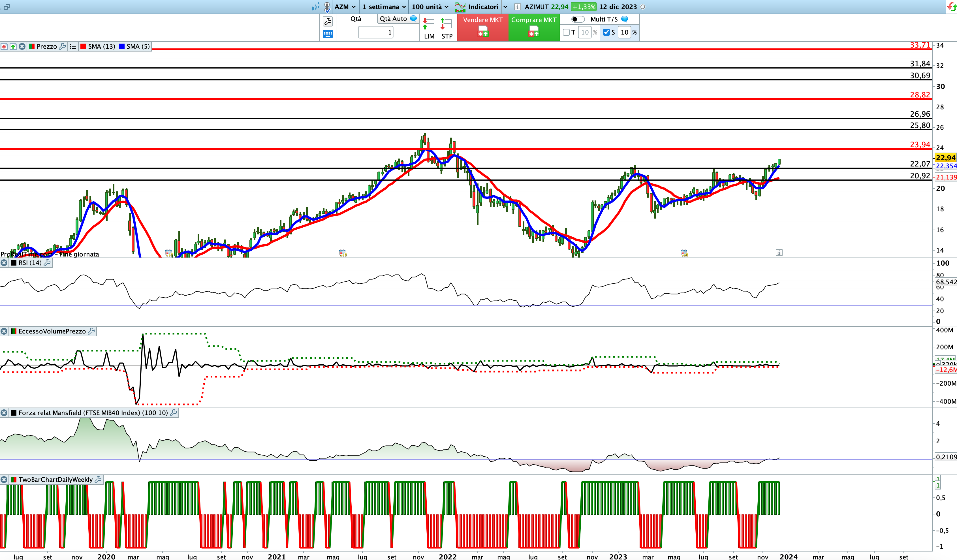Click the T percentage input field

tap(585, 32)
